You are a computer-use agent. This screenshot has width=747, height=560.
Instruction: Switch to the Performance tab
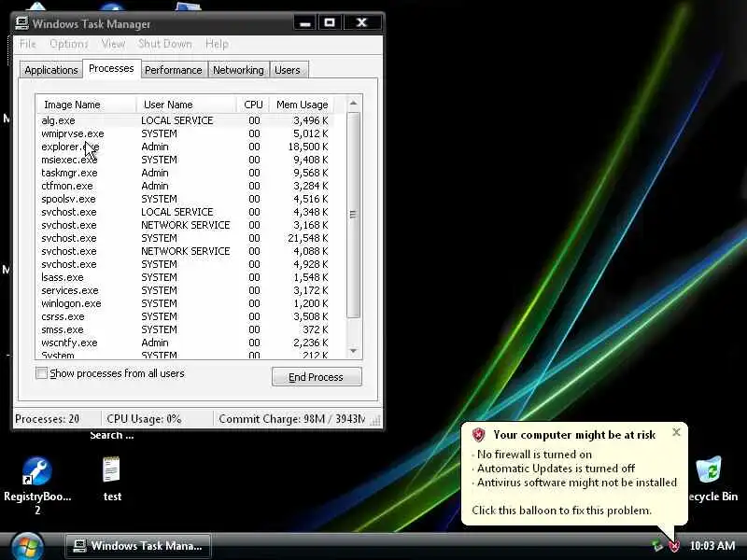(x=174, y=70)
